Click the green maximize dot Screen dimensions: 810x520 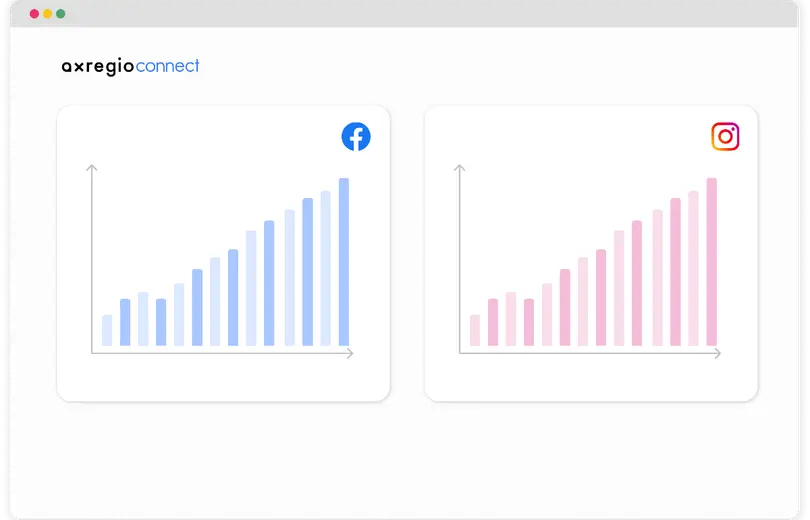click(61, 14)
